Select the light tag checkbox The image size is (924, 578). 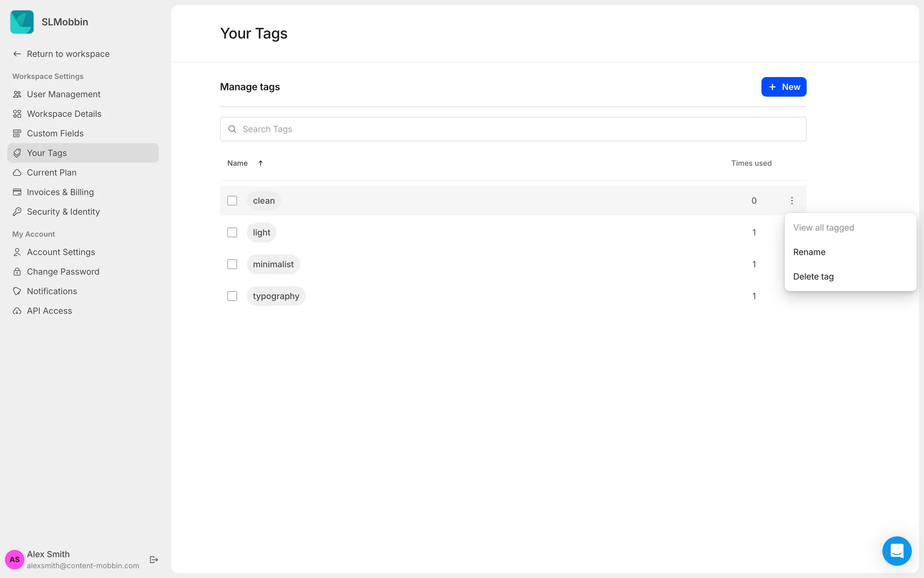[232, 233]
